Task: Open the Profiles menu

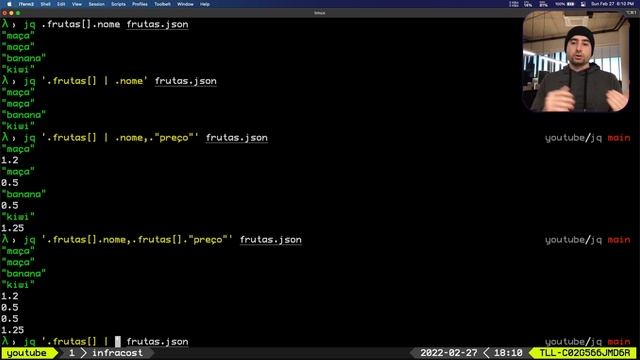Action: tap(140, 4)
